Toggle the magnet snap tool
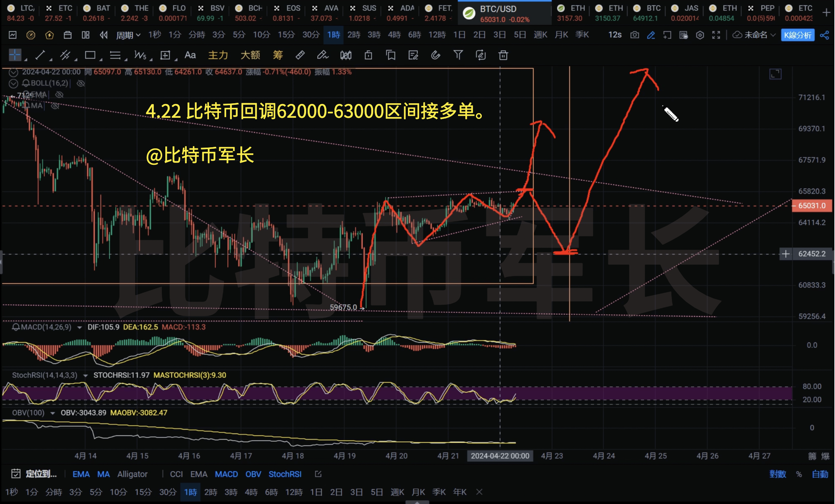 435,55
